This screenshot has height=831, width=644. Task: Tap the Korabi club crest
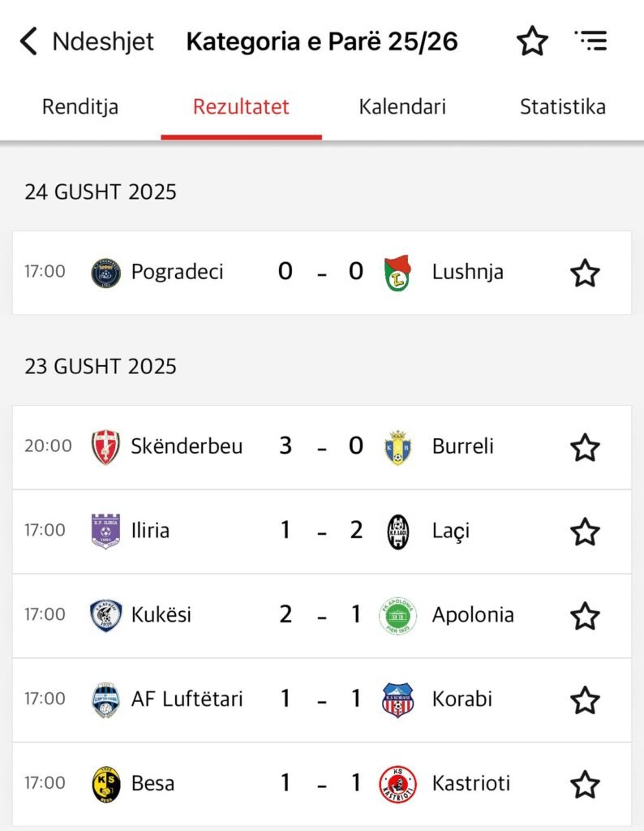(397, 700)
